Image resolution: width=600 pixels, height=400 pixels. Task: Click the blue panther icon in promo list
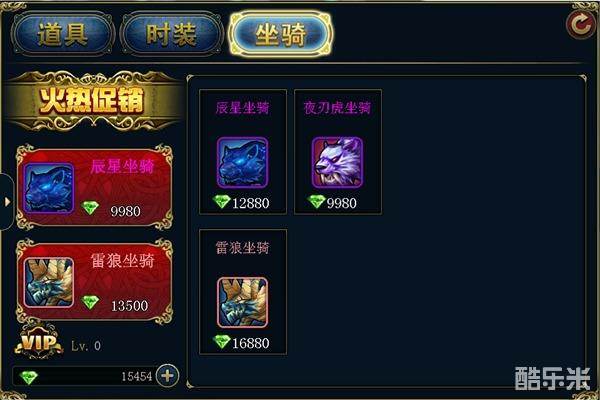coord(49,188)
